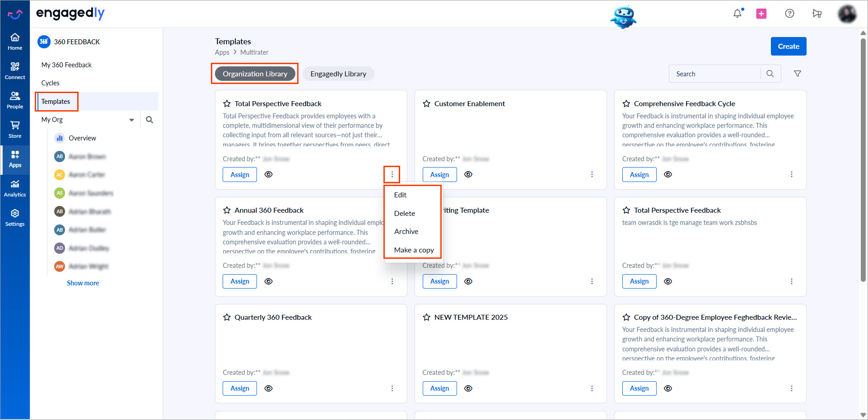Preview NEW TEMPLATE 2025 with eye icon

(x=468, y=388)
